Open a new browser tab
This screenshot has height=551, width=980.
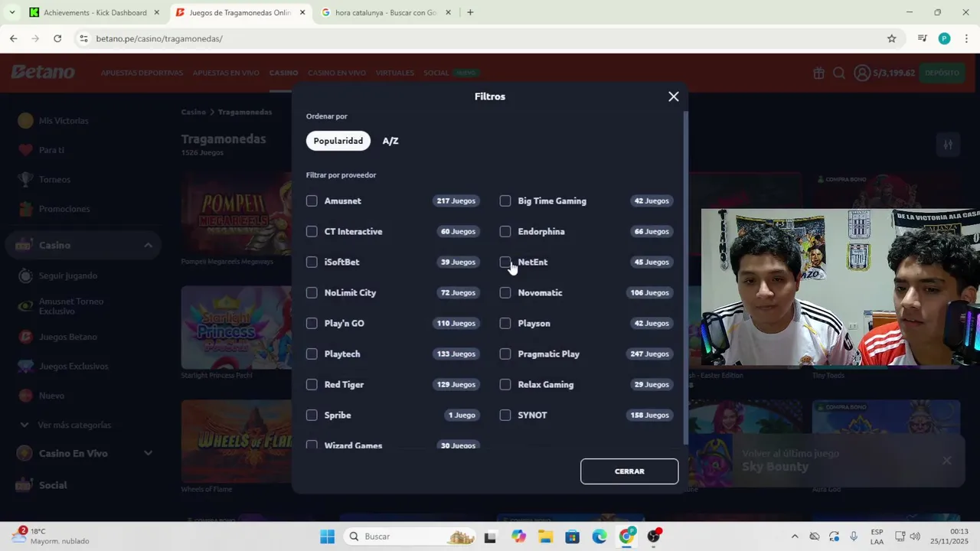point(470,12)
